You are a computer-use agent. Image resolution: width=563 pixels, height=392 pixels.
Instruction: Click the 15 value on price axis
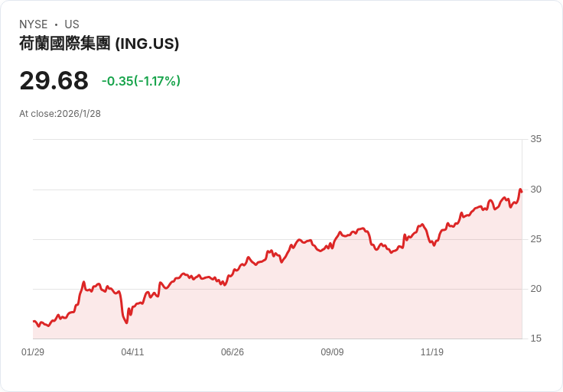(x=535, y=339)
